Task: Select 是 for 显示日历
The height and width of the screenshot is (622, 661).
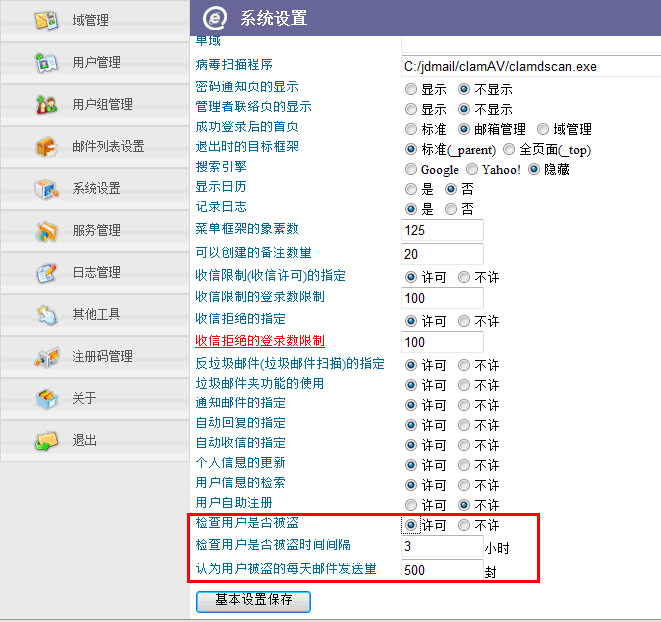Action: click(x=411, y=189)
